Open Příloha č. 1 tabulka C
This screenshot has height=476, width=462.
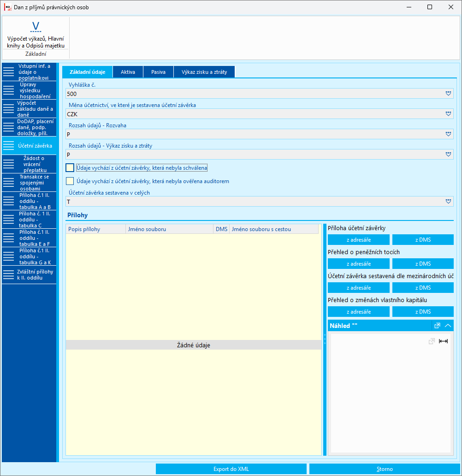pos(29,220)
